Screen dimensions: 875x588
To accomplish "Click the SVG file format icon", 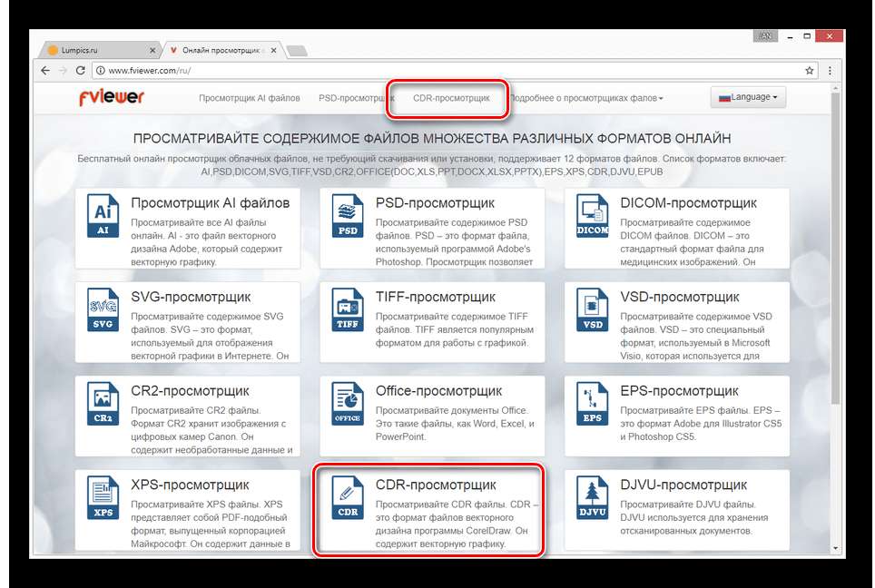I will click(x=103, y=310).
